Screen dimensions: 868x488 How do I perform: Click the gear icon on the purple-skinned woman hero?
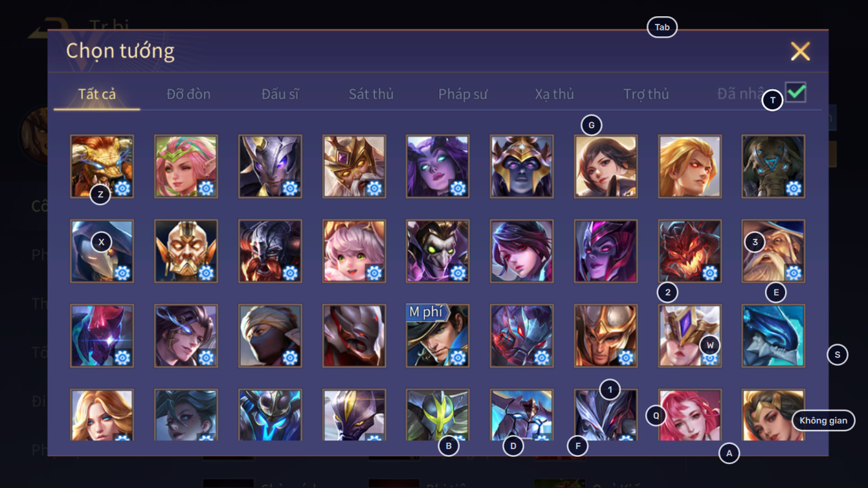458,188
